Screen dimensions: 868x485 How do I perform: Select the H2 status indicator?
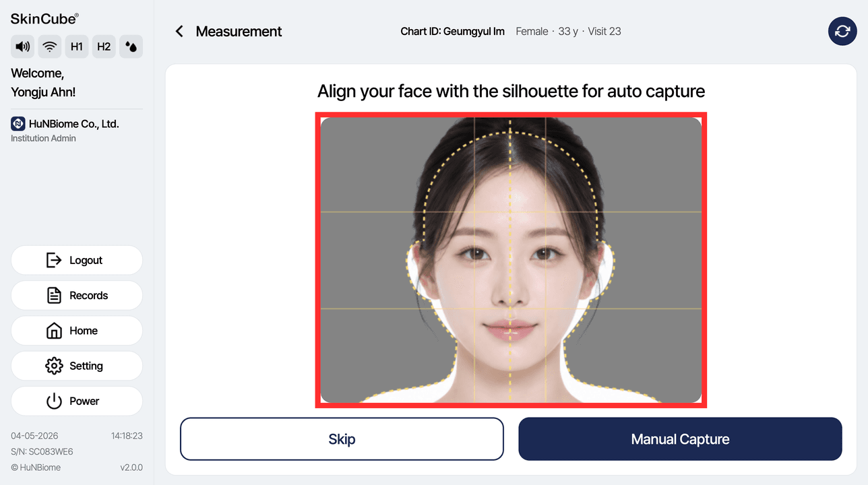point(104,46)
